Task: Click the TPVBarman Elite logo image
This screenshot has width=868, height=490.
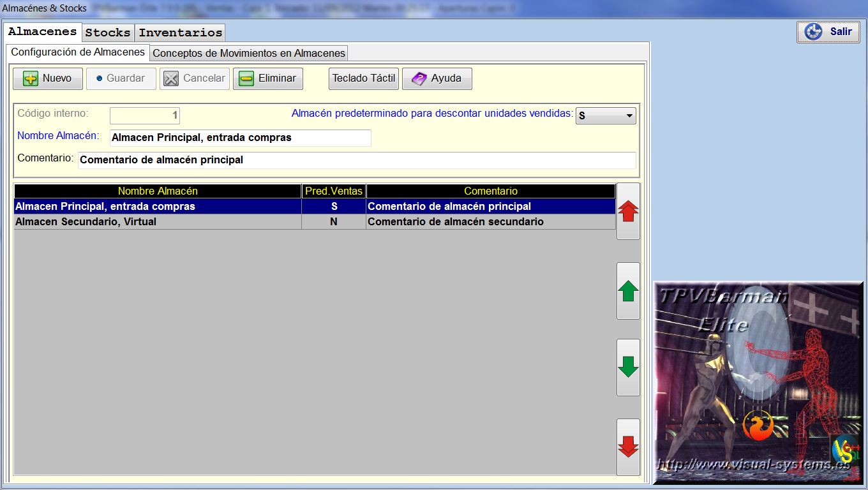Action: click(x=758, y=383)
